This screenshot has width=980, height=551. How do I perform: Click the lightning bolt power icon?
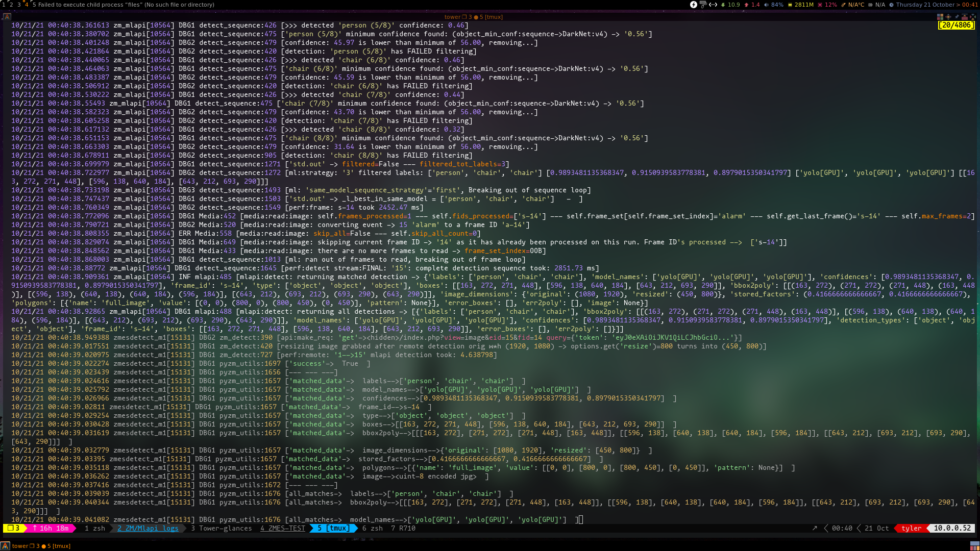click(693, 5)
